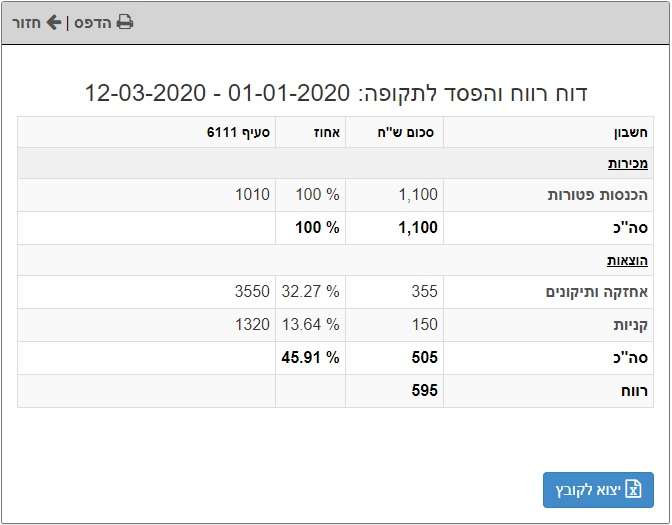Select the קניות account row
The height and width of the screenshot is (525, 672).
(x=336, y=325)
